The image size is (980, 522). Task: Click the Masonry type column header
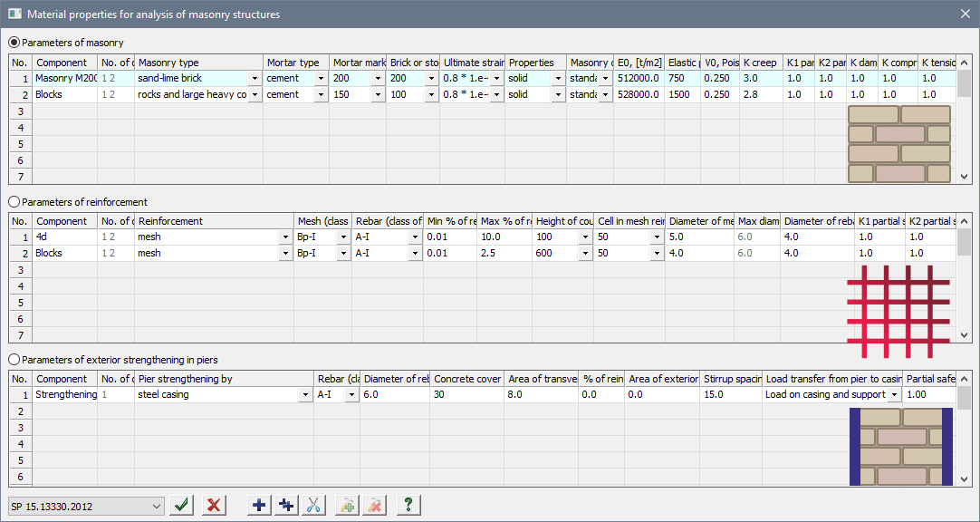[x=198, y=63]
